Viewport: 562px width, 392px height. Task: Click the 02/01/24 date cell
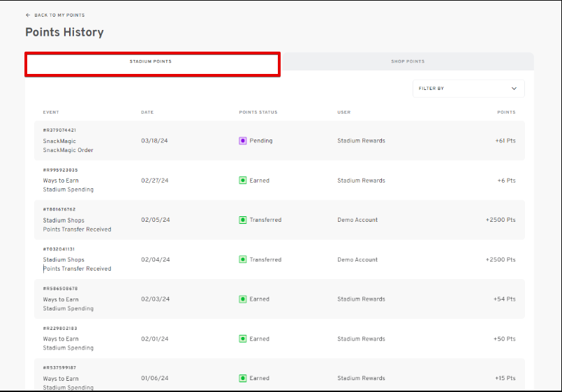155,339
